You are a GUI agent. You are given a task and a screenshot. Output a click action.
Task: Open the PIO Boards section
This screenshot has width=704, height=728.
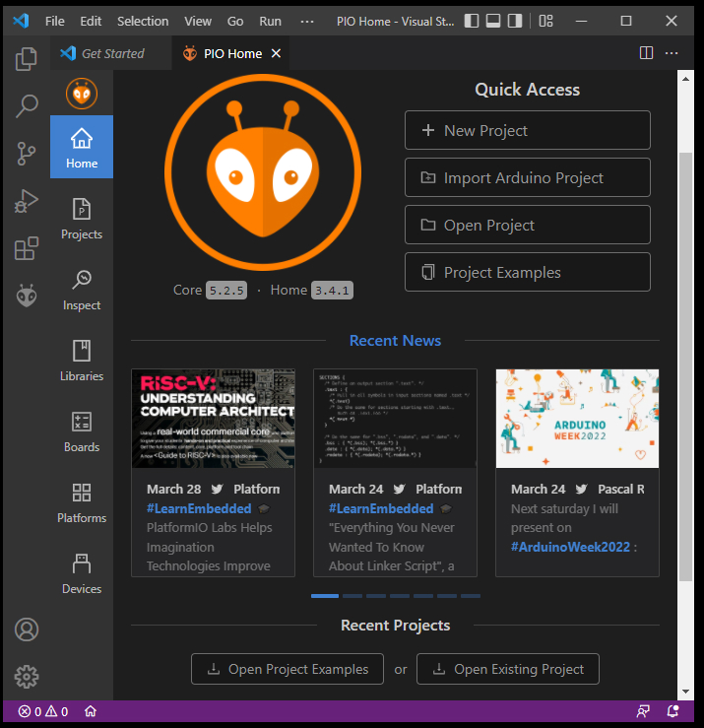82,431
